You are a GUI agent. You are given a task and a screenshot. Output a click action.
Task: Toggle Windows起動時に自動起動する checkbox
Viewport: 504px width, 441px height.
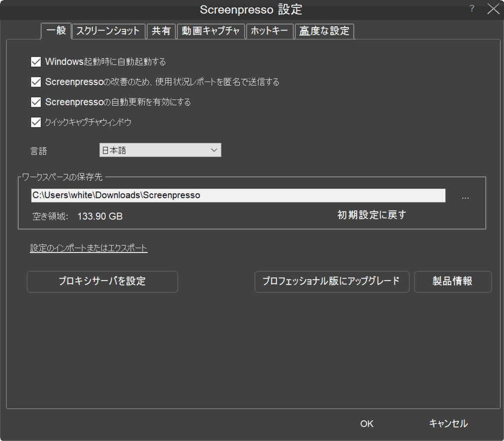(36, 62)
